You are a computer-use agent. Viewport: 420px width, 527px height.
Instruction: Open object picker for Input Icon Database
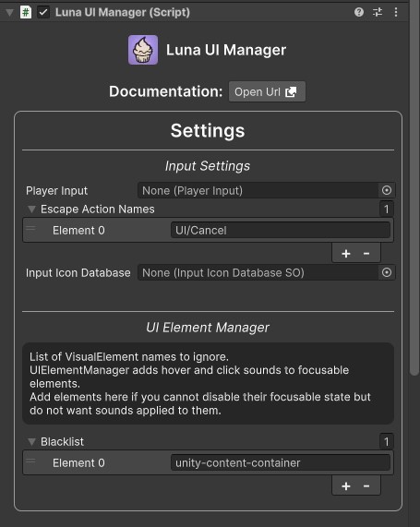(387, 272)
